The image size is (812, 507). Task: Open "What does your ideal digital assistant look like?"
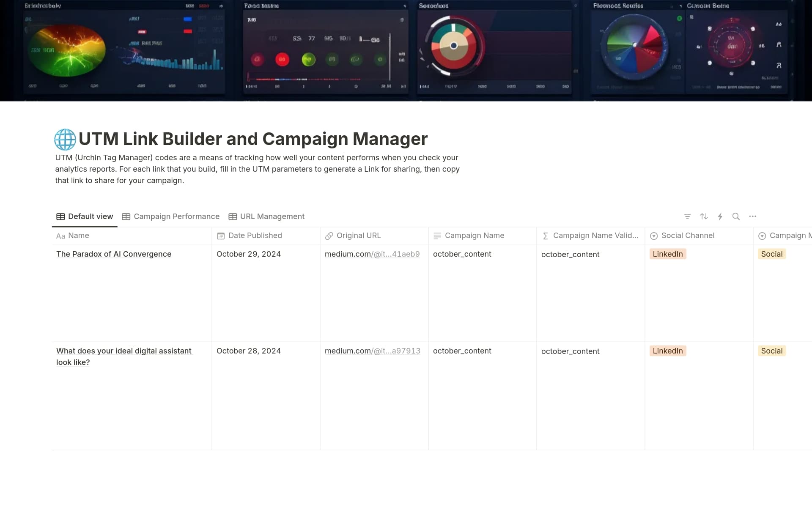(124, 356)
